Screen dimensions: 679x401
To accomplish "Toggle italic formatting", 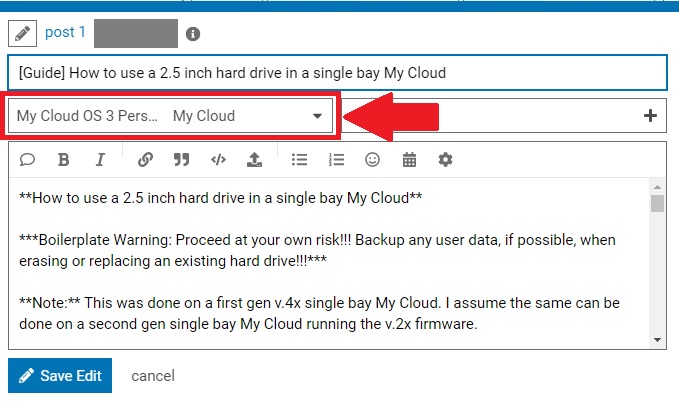I will pos(100,160).
